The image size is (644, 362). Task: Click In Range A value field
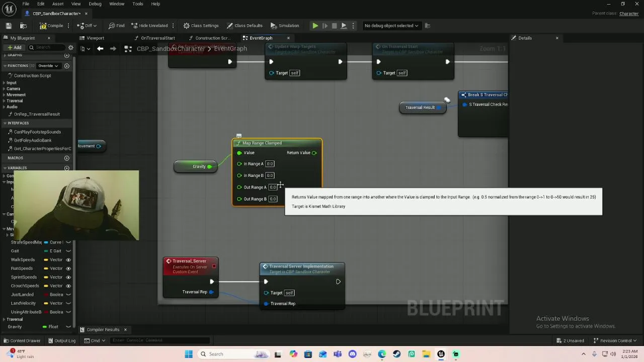[x=270, y=164]
